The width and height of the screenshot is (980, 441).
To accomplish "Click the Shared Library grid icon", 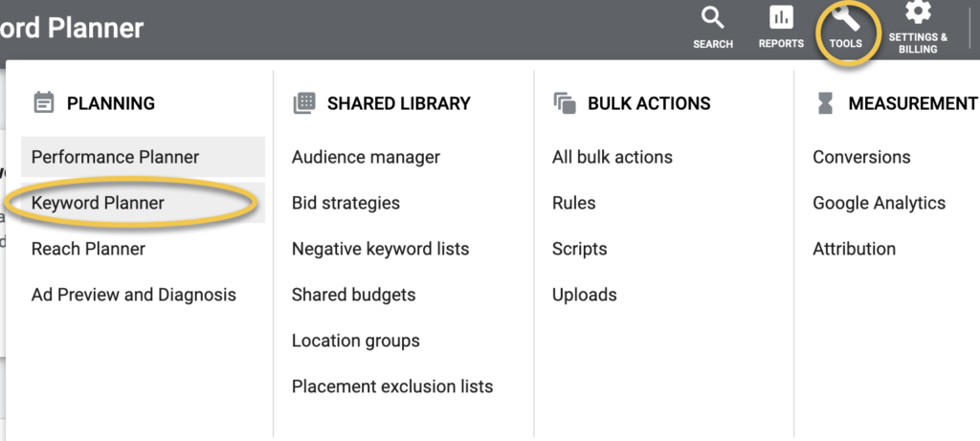I will pos(304,103).
